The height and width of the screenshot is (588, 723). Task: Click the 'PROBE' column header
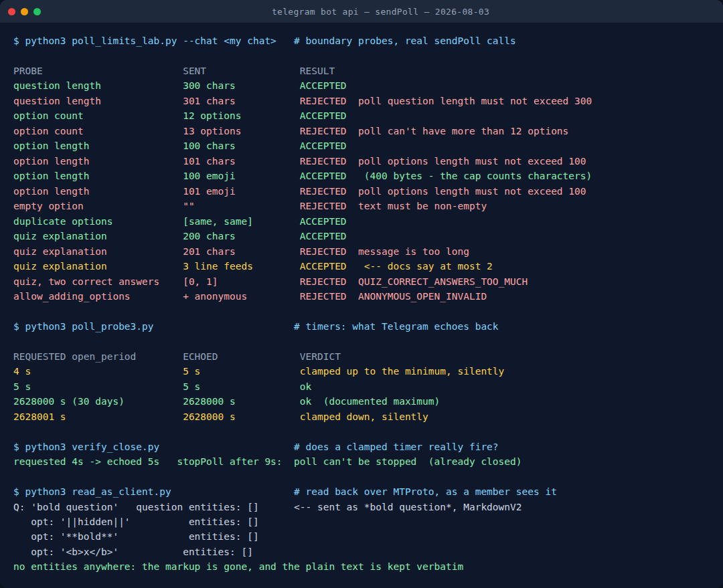[x=27, y=71]
